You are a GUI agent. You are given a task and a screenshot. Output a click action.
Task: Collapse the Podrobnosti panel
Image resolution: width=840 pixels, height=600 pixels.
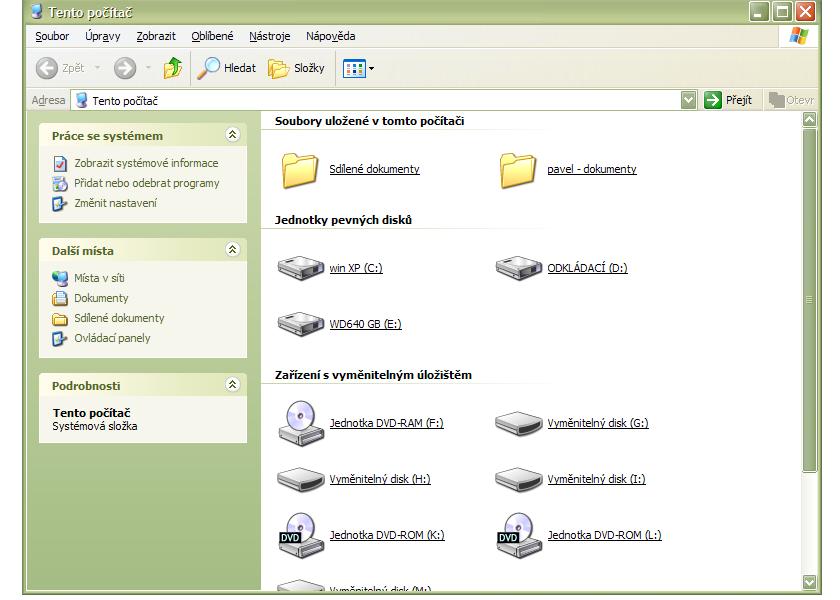(233, 385)
